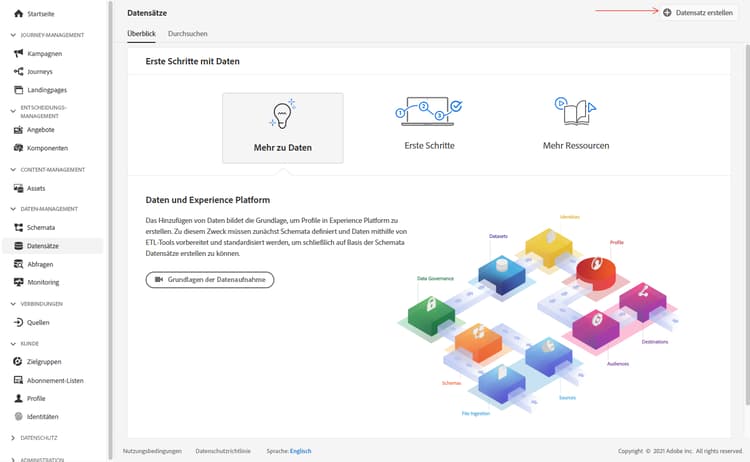Collapse the Verbindungen section
750x462 pixels.
click(x=13, y=304)
